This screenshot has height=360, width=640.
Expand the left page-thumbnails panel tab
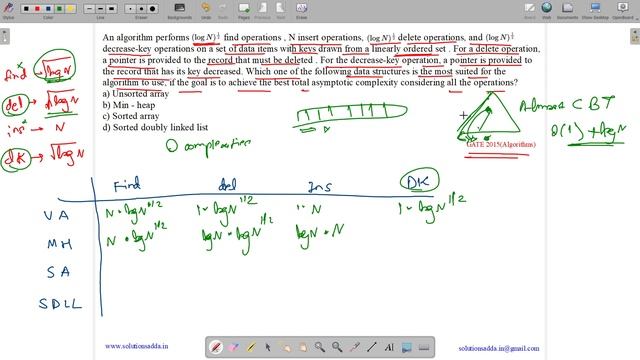click(4, 37)
